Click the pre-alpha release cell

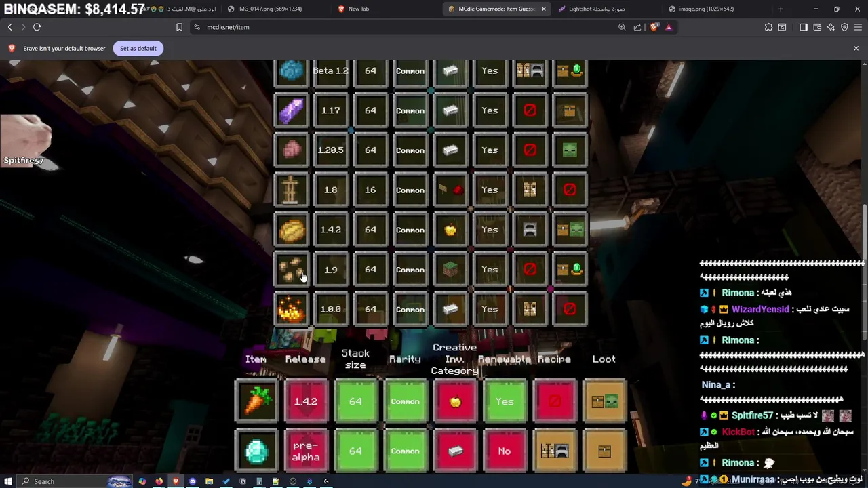tap(306, 451)
